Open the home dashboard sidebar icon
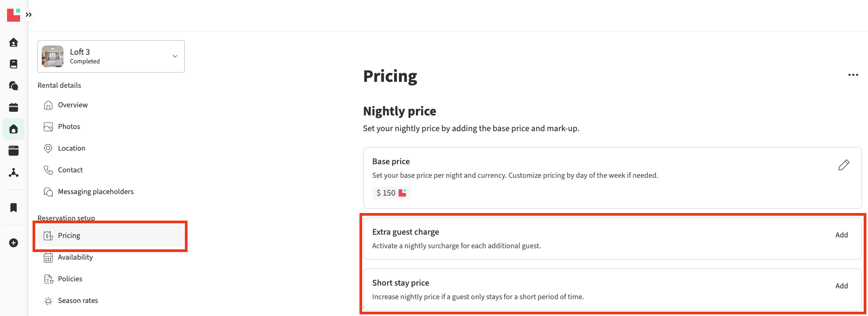868x316 pixels. click(14, 42)
